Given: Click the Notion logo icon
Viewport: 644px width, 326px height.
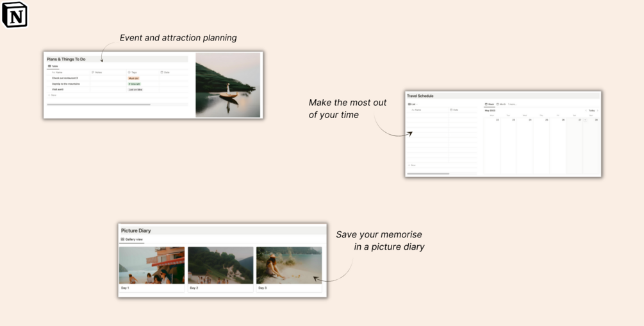Looking at the screenshot, I should click(15, 15).
